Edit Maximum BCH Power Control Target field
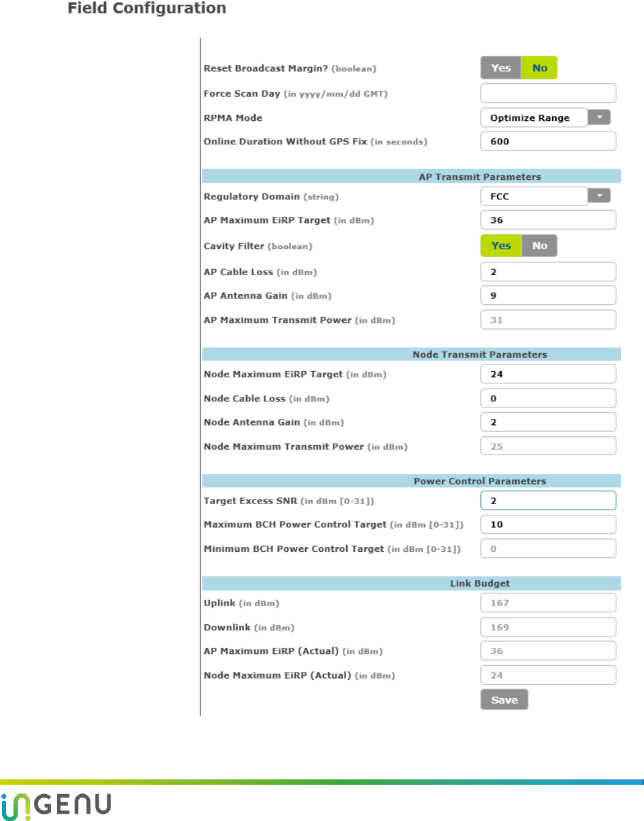 pos(548,524)
